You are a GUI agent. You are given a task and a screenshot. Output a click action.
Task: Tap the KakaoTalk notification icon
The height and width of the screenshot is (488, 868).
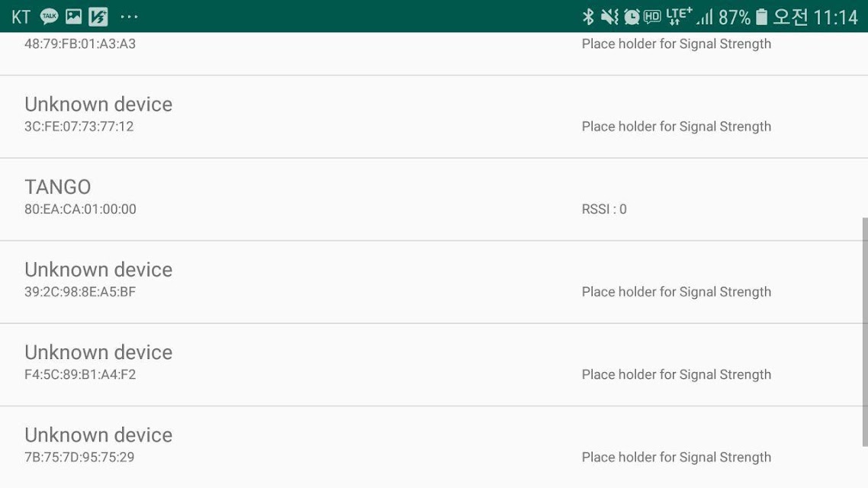point(50,17)
